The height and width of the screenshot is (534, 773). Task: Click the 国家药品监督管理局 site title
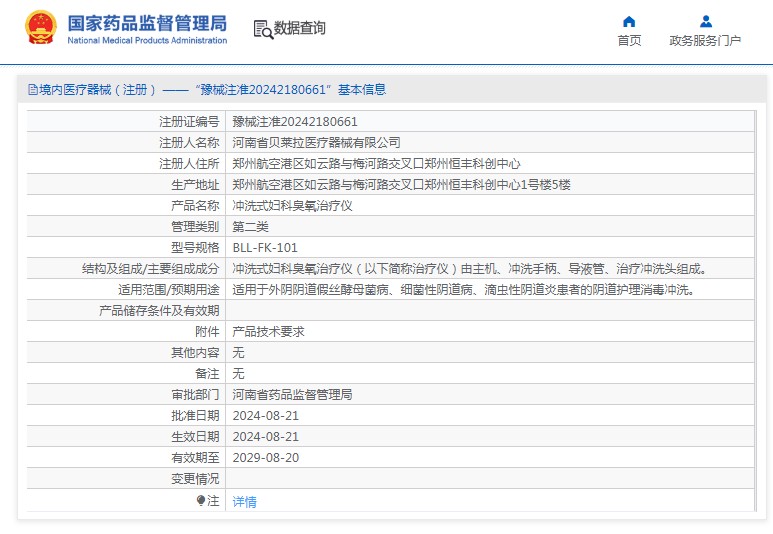click(x=147, y=24)
